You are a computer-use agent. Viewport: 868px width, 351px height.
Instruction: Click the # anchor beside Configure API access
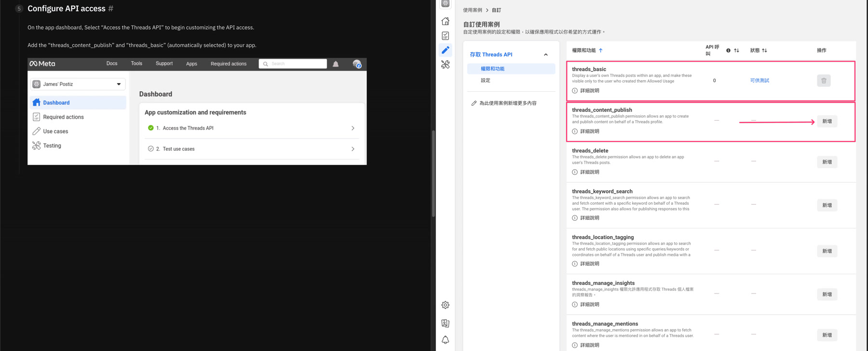[x=111, y=9]
